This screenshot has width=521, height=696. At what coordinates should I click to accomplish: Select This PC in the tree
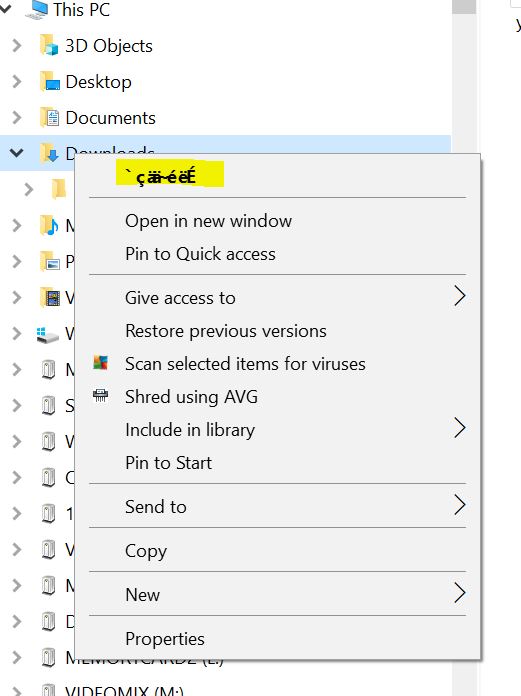click(81, 9)
